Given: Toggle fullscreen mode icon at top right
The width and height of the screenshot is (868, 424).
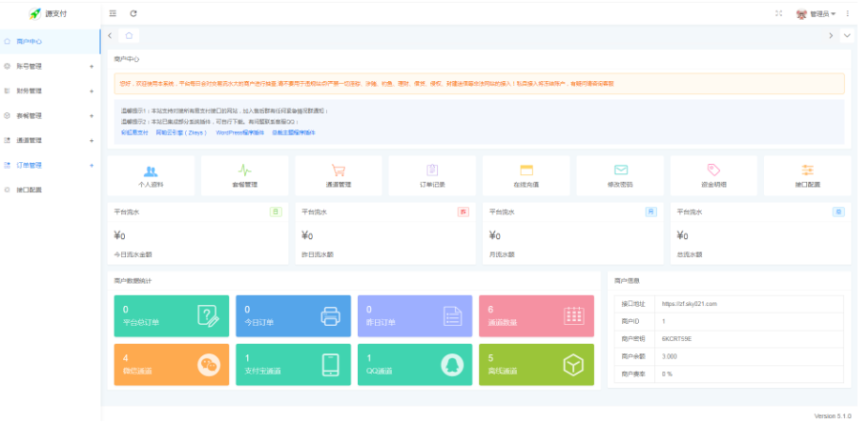Looking at the screenshot, I should [779, 13].
